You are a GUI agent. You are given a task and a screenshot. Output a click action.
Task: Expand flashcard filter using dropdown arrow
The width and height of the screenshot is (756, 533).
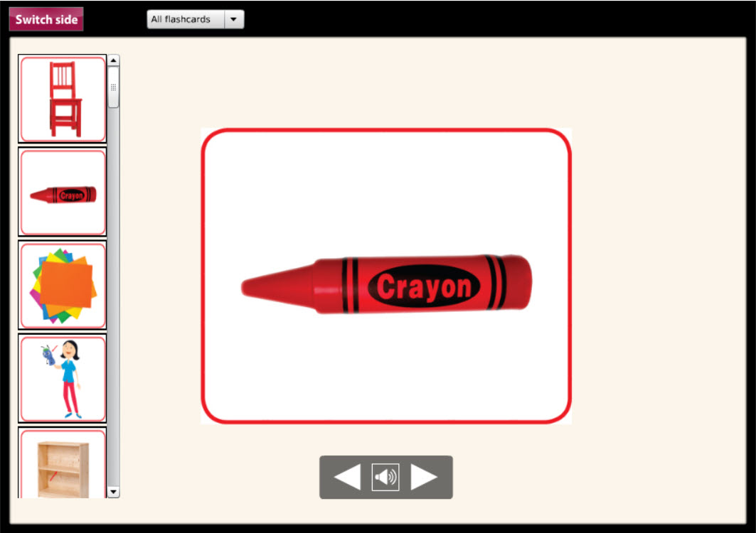(234, 19)
